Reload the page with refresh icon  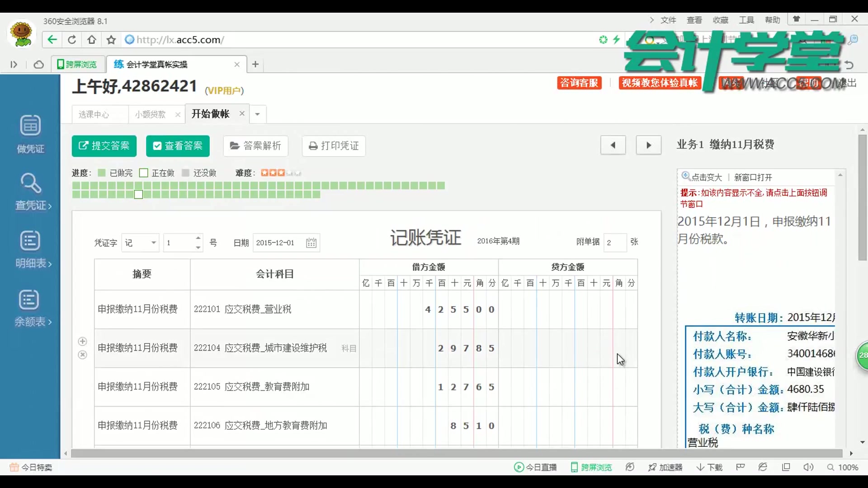tap(72, 40)
